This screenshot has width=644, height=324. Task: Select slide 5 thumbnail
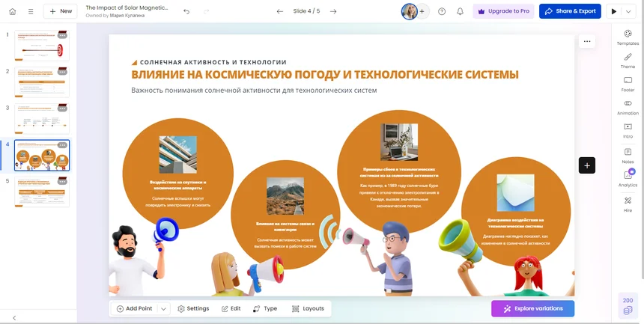click(42, 192)
